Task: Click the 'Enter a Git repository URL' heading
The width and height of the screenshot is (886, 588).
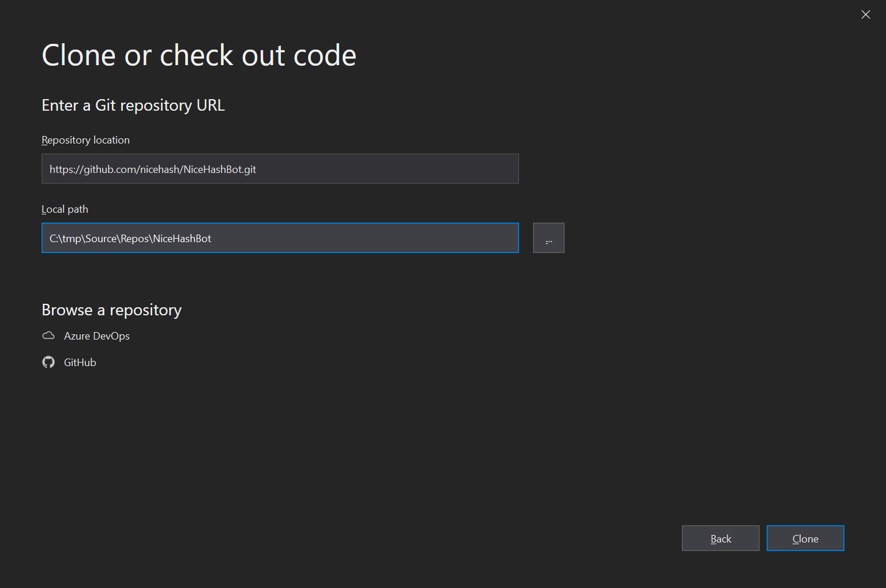Action: click(x=133, y=105)
